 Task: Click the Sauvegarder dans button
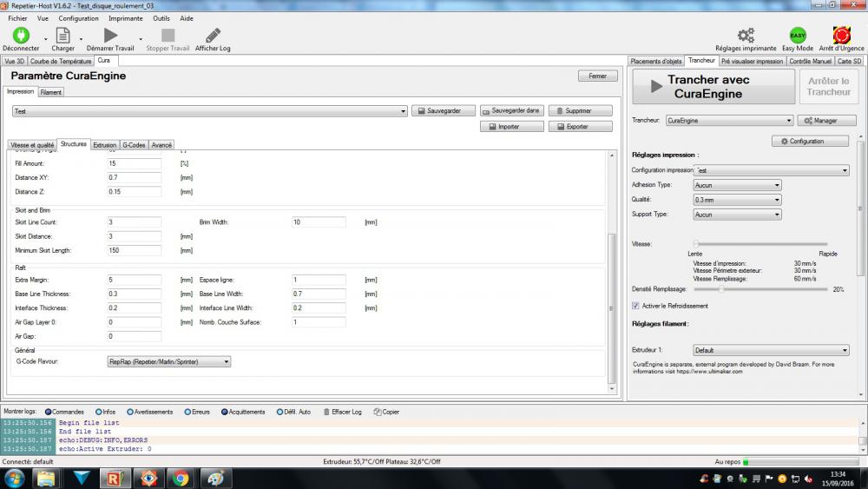tap(512, 111)
